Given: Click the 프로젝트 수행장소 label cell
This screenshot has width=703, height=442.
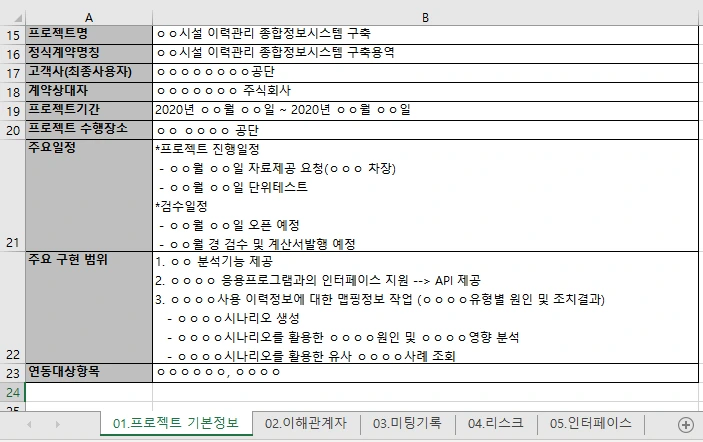Looking at the screenshot, I should click(x=89, y=130).
